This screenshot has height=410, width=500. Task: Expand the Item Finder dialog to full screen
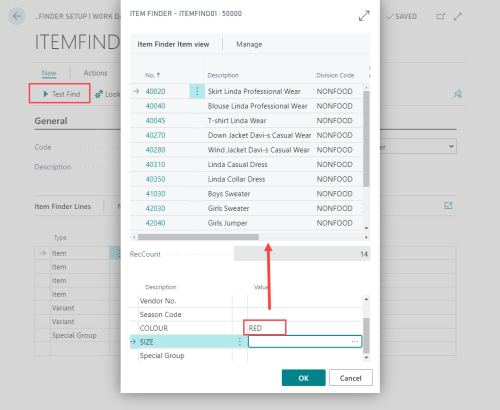364,16
